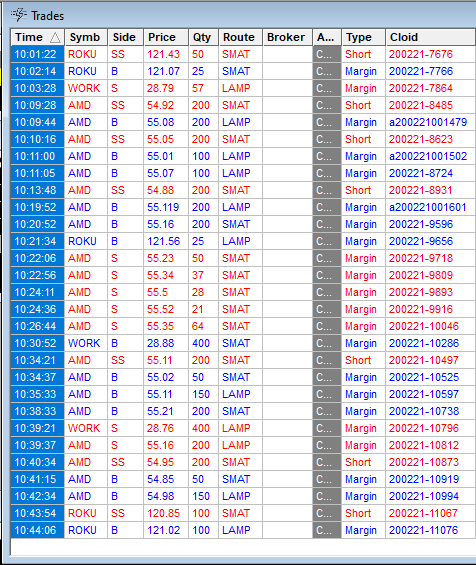Viewport: 476px width, 565px height.
Task: Click Cloid 200221-9718
Action: coord(421,258)
